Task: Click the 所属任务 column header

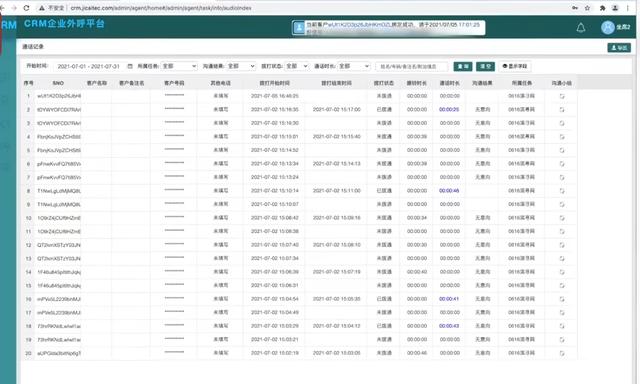Action: coord(522,83)
